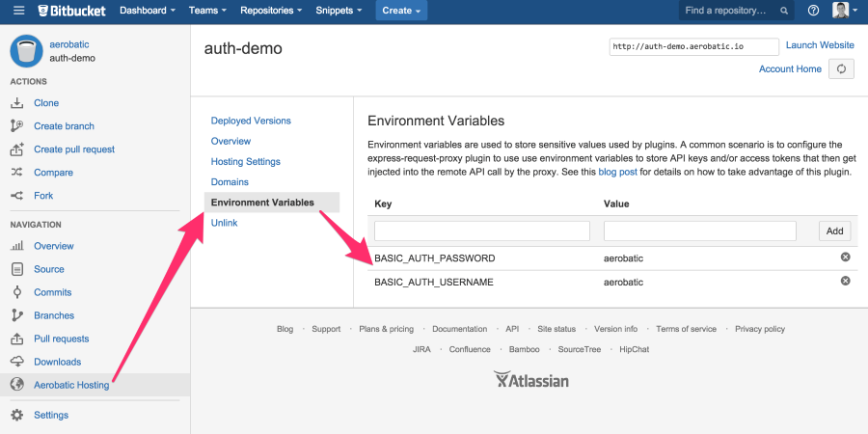Open the Create dropdown button
Image resolution: width=868 pixels, height=434 pixels.
click(x=401, y=11)
